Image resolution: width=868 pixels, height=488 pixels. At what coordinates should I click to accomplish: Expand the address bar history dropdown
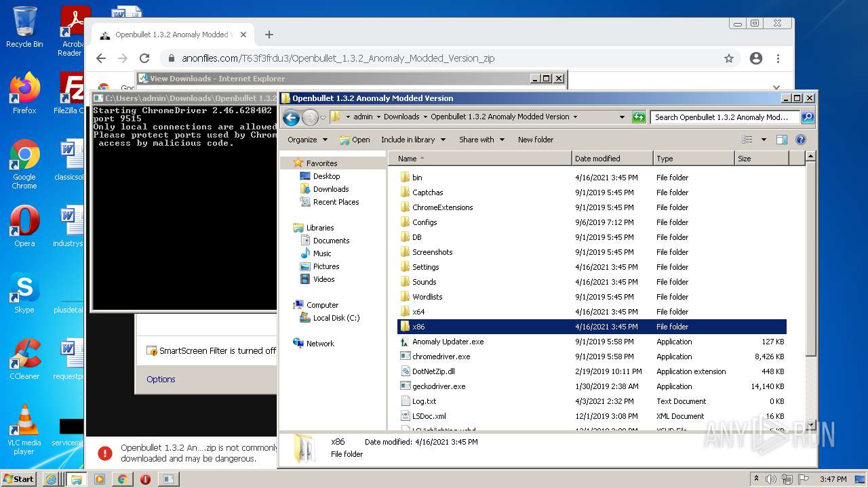tap(622, 117)
